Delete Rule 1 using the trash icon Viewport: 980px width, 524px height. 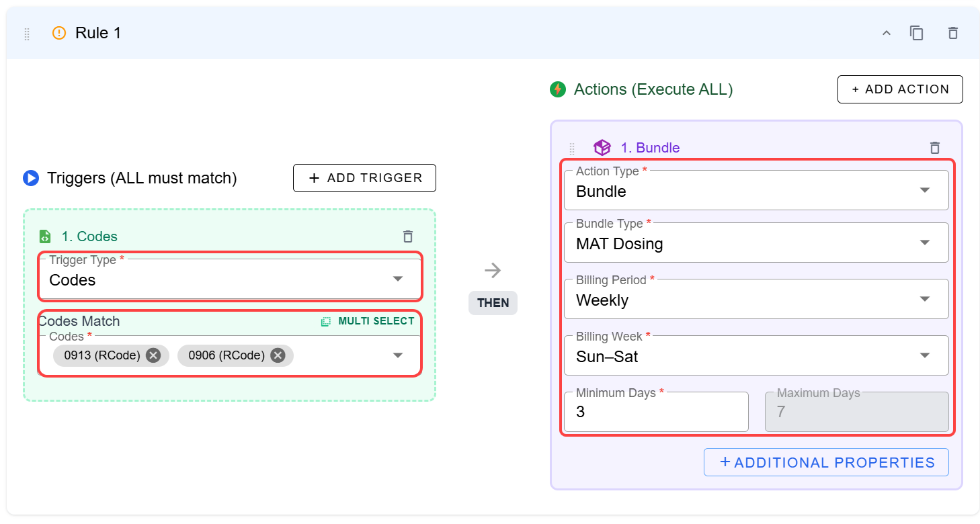[952, 33]
